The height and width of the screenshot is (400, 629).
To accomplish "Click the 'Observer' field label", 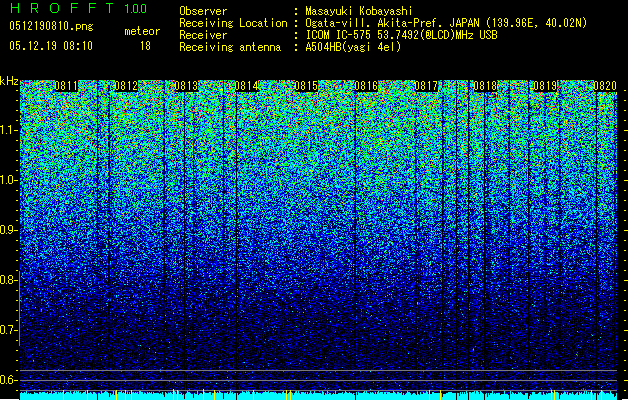I will pos(203,11).
